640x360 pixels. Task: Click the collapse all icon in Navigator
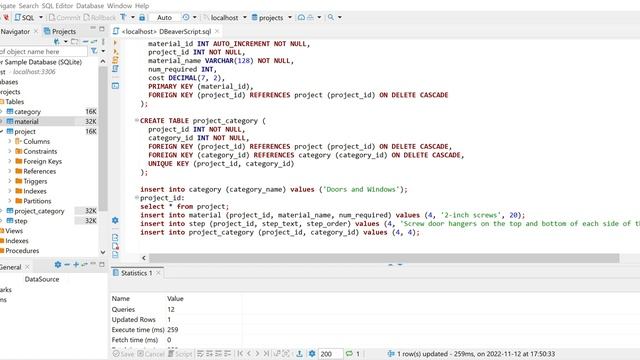click(85, 41)
